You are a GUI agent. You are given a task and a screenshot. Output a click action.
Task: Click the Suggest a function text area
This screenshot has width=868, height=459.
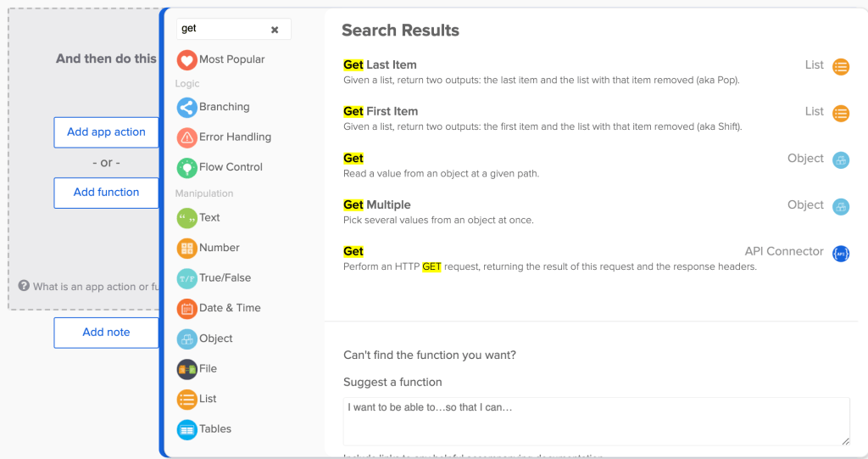(x=596, y=421)
